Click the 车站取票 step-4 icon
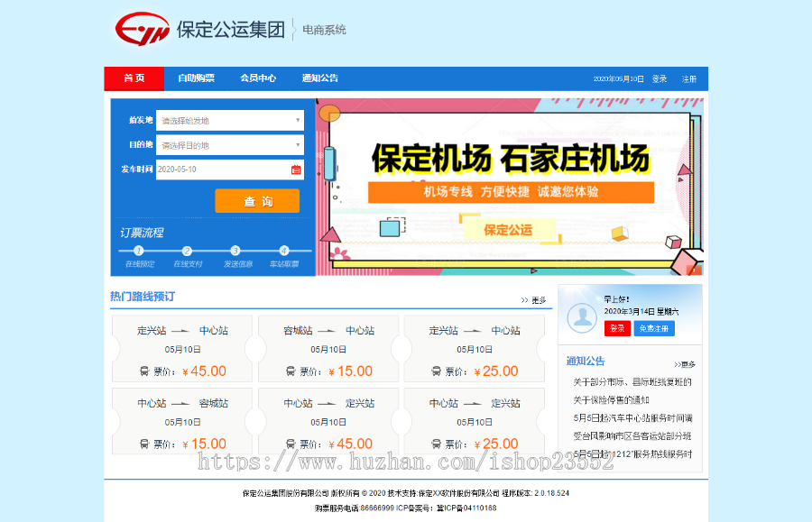This screenshot has height=522, width=812. tap(283, 250)
